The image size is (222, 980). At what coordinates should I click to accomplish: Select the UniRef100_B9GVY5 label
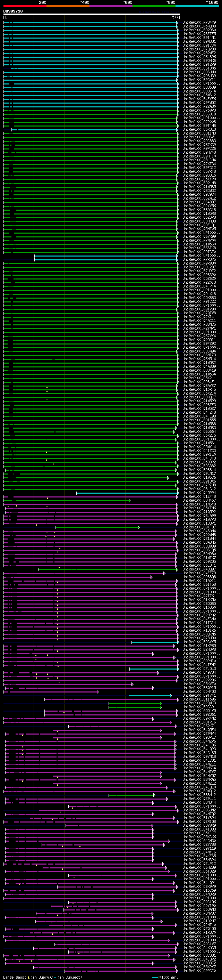(x=199, y=642)
